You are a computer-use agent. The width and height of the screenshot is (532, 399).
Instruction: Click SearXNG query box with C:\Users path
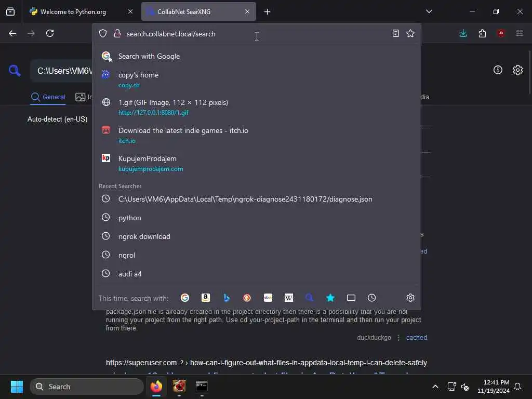62,71
